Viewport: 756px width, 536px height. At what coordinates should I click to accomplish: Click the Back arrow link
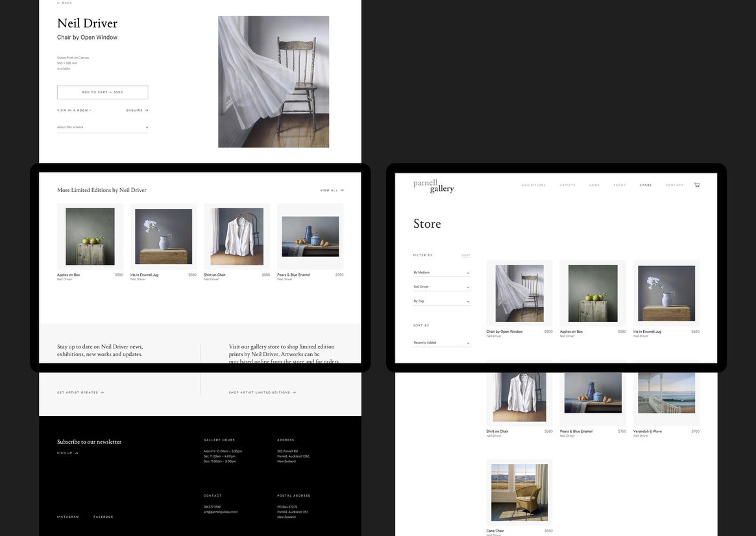65,3
